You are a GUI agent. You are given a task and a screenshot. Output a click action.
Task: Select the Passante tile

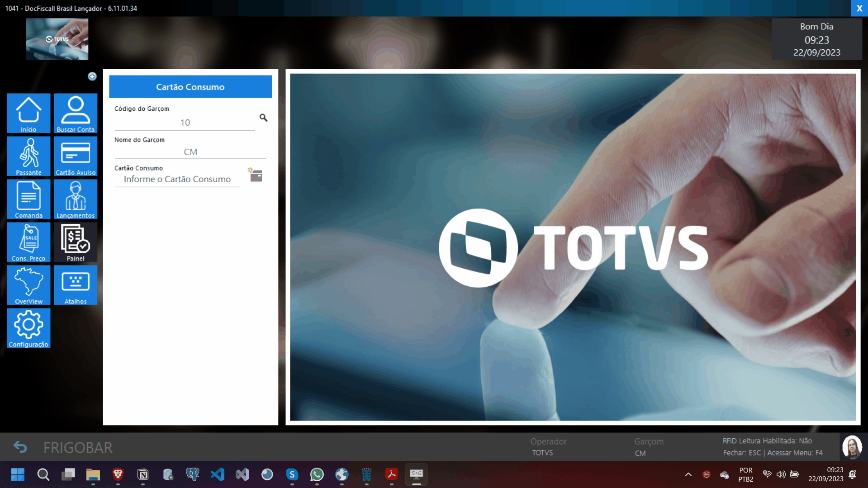(x=28, y=156)
